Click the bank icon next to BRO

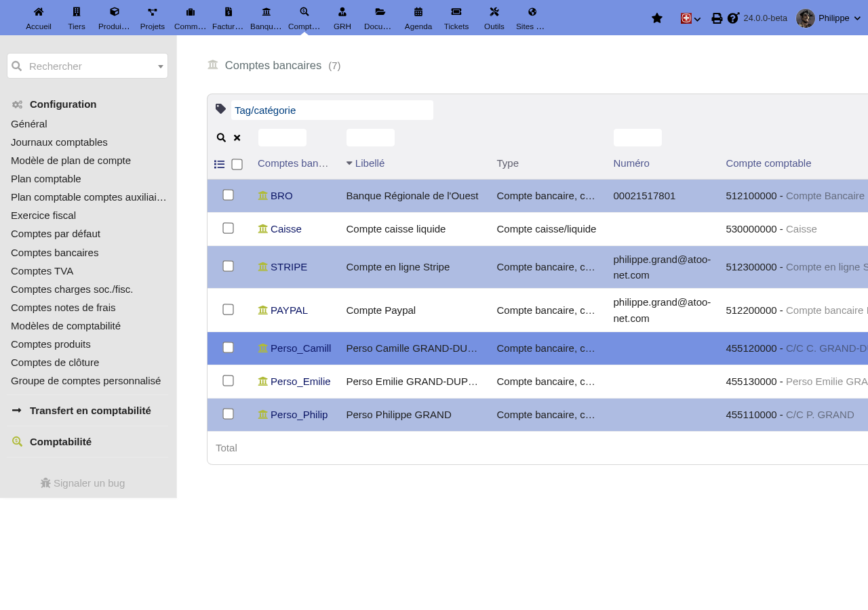point(263,196)
